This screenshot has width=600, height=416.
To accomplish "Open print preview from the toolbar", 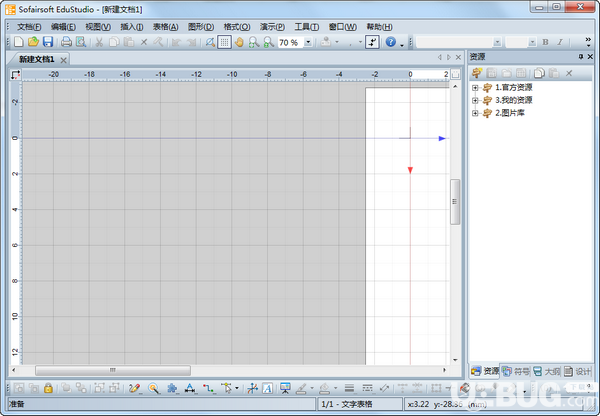I will [x=80, y=42].
